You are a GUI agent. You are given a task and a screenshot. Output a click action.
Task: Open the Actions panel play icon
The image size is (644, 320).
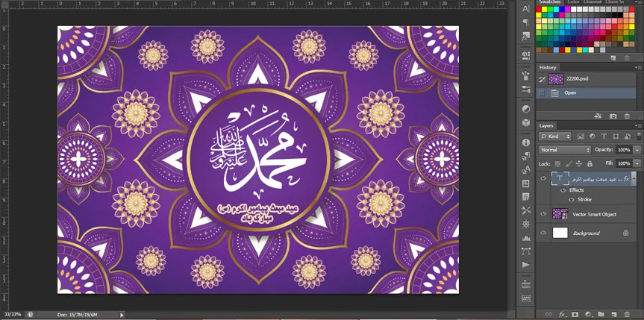(525, 265)
